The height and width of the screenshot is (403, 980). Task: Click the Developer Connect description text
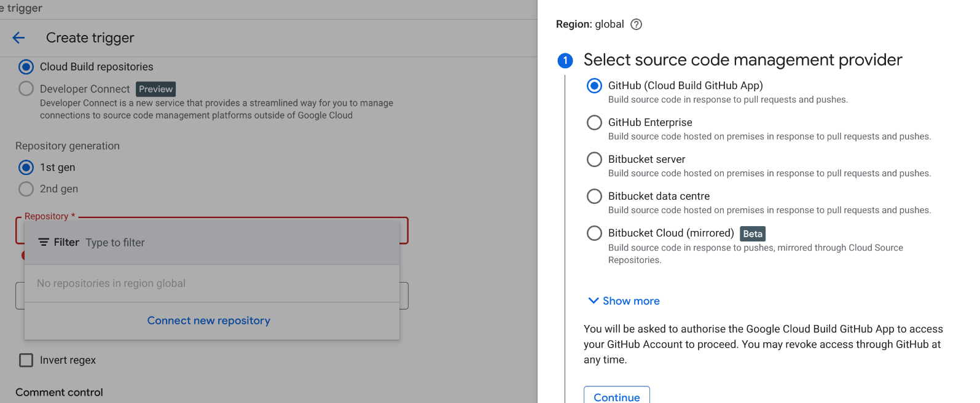point(216,109)
